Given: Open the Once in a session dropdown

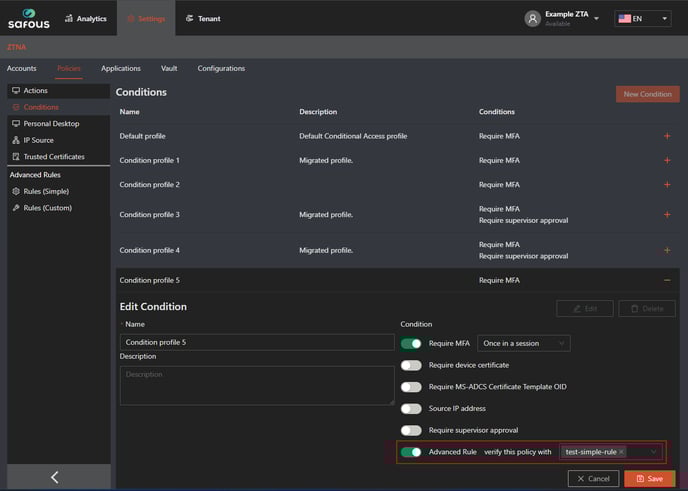Looking at the screenshot, I should [x=523, y=343].
